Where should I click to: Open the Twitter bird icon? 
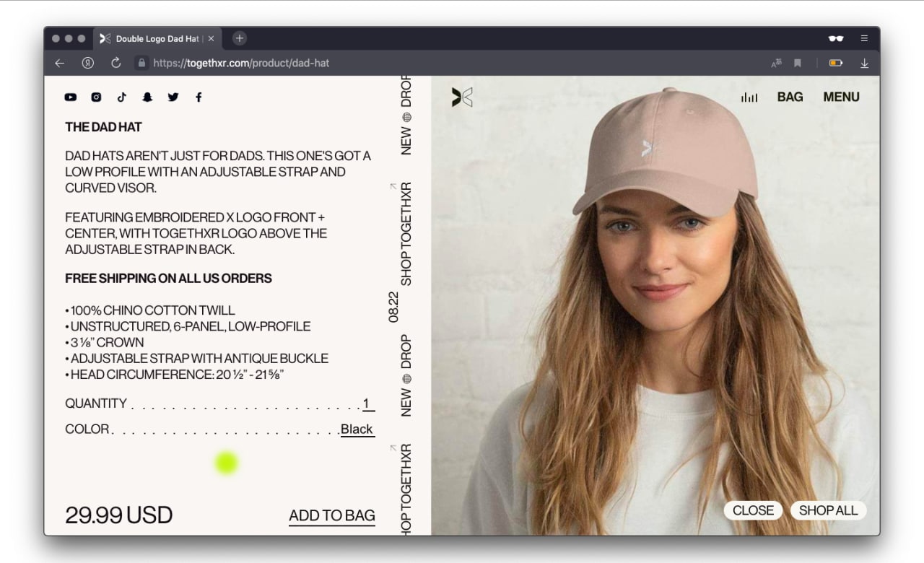point(173,97)
